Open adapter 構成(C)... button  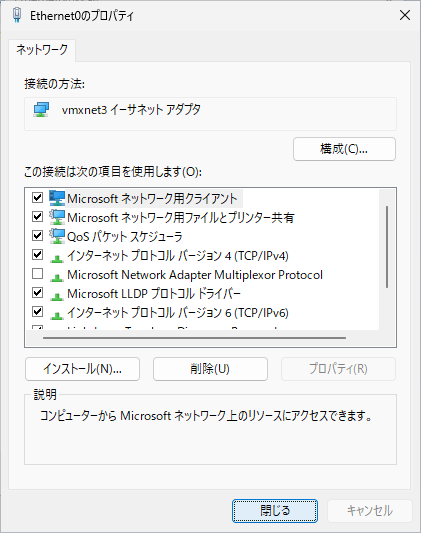click(x=344, y=149)
